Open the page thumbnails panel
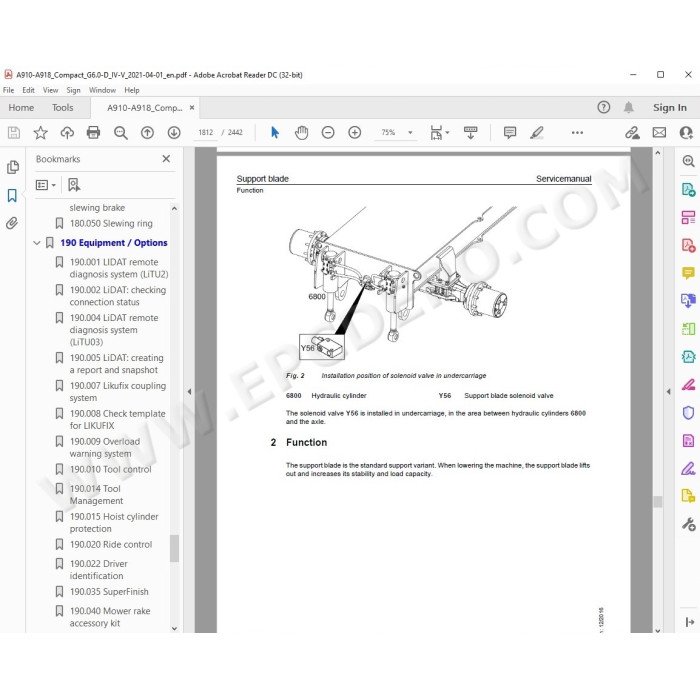 (12, 167)
